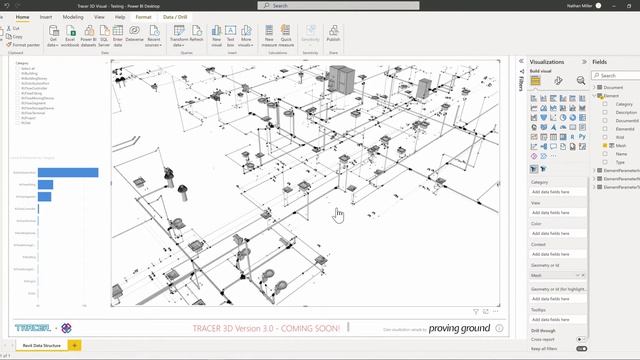The image size is (640, 360).
Task: Check the DocumentId field checkbox
Action: tap(605, 120)
